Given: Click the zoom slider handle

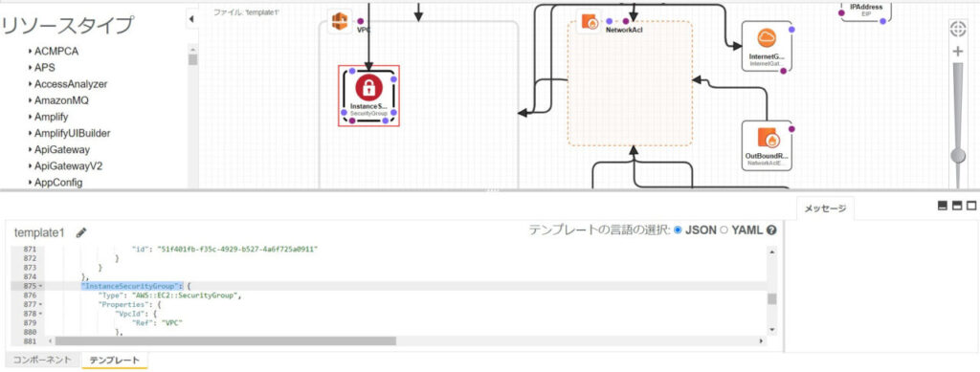Looking at the screenshot, I should click(957, 156).
